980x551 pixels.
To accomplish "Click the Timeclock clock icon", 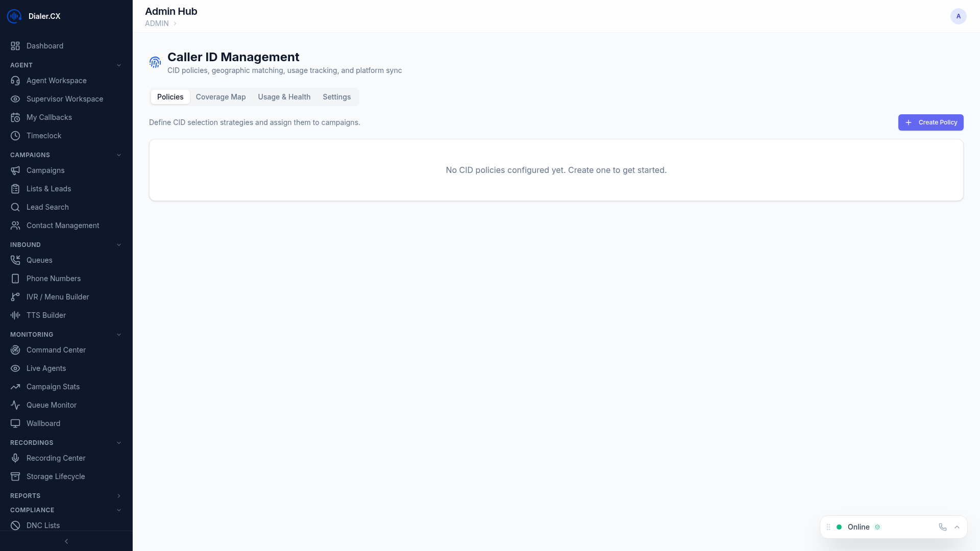I will 15,136.
